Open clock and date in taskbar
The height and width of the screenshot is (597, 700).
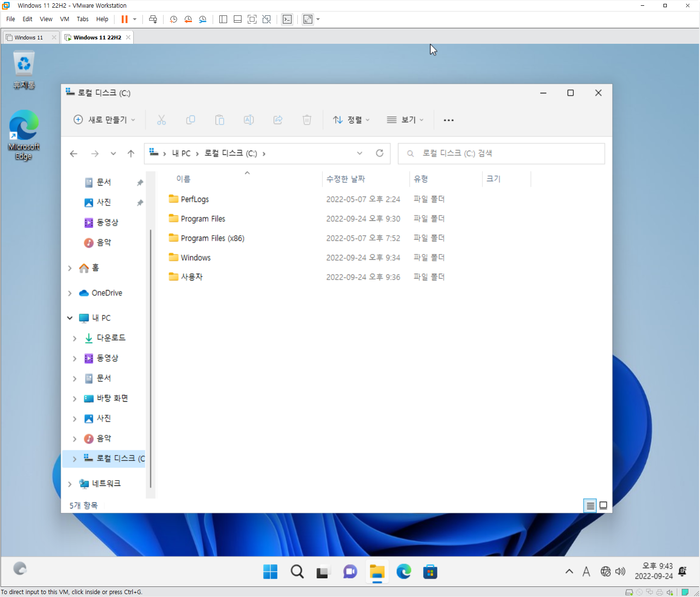pos(653,571)
